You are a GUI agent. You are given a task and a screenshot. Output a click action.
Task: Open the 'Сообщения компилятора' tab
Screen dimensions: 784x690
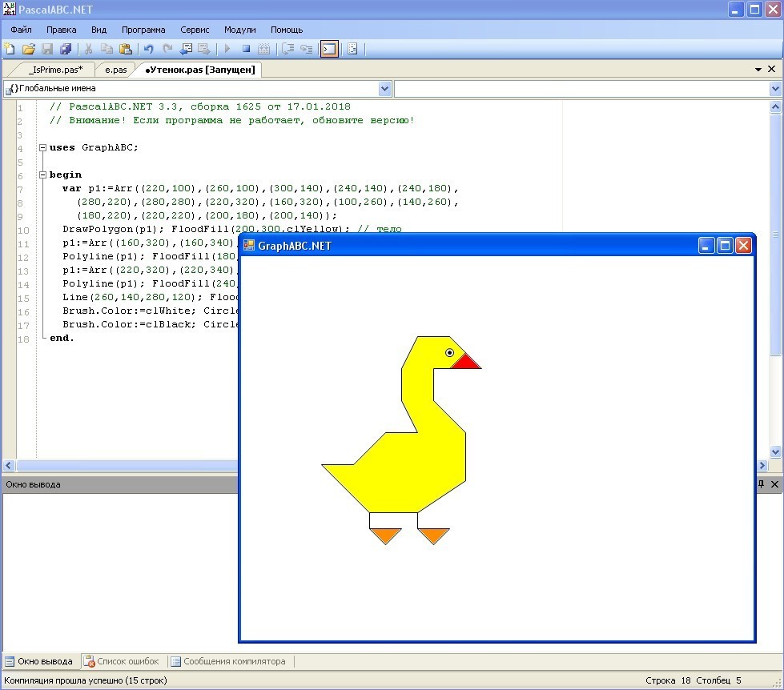pos(227,661)
